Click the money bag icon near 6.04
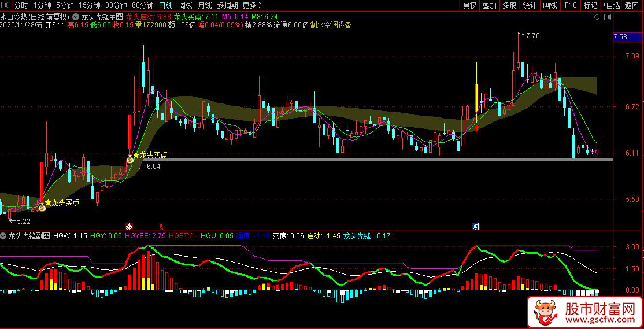The height and width of the screenshot is (329, 644). (x=130, y=160)
